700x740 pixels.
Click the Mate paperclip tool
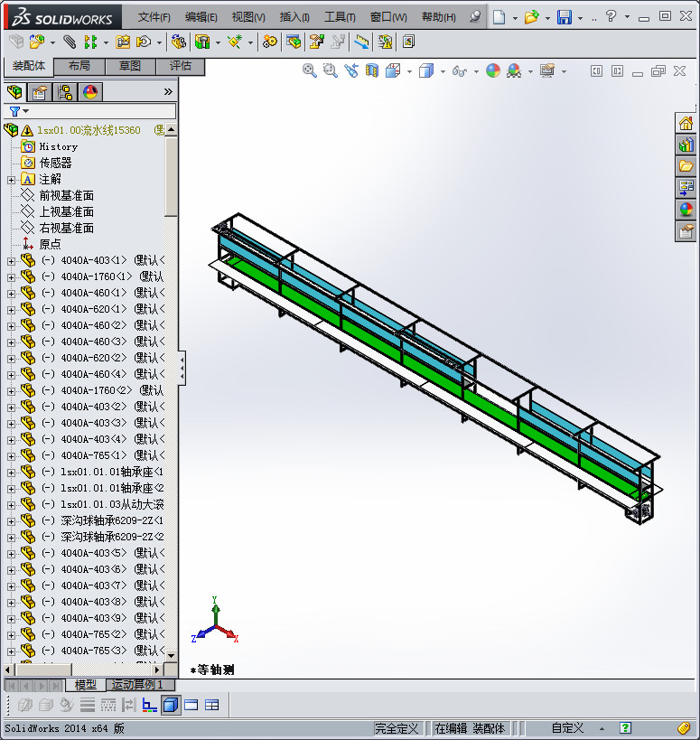click(70, 42)
